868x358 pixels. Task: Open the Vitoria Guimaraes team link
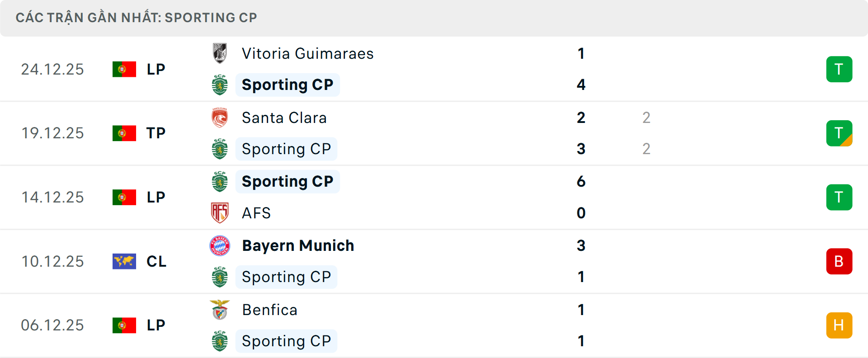(307, 54)
